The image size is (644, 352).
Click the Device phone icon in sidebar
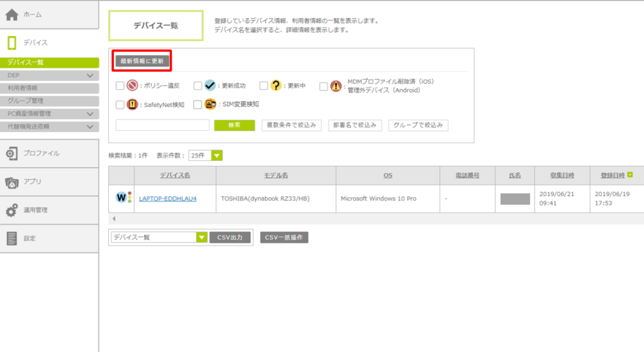(x=12, y=43)
